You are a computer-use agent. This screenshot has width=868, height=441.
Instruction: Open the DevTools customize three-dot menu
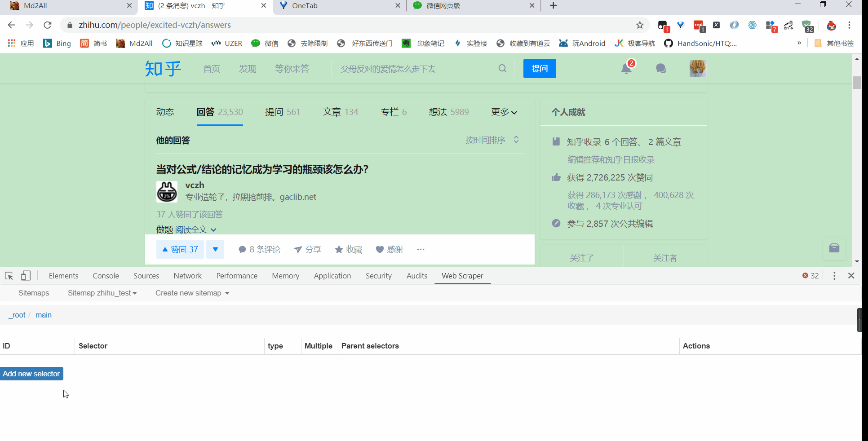[x=834, y=276]
